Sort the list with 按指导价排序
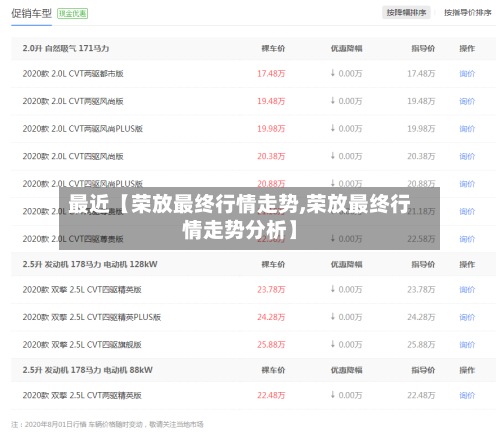 [x=468, y=13]
